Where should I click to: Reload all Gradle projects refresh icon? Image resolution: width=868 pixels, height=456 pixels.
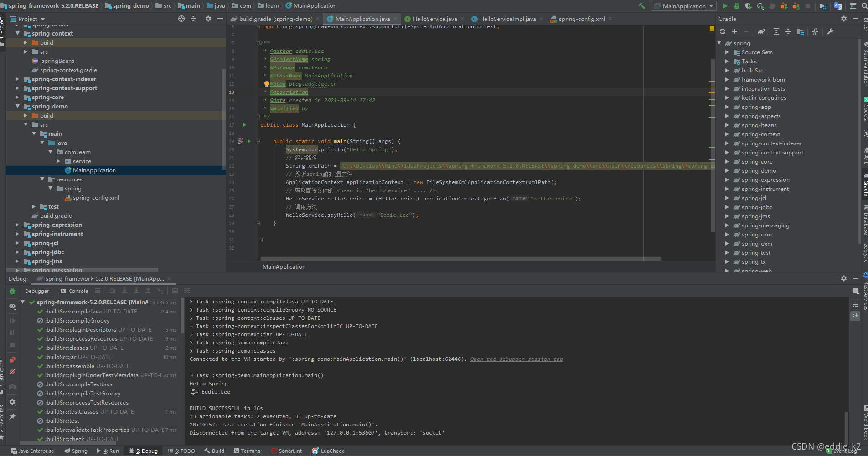tap(723, 31)
